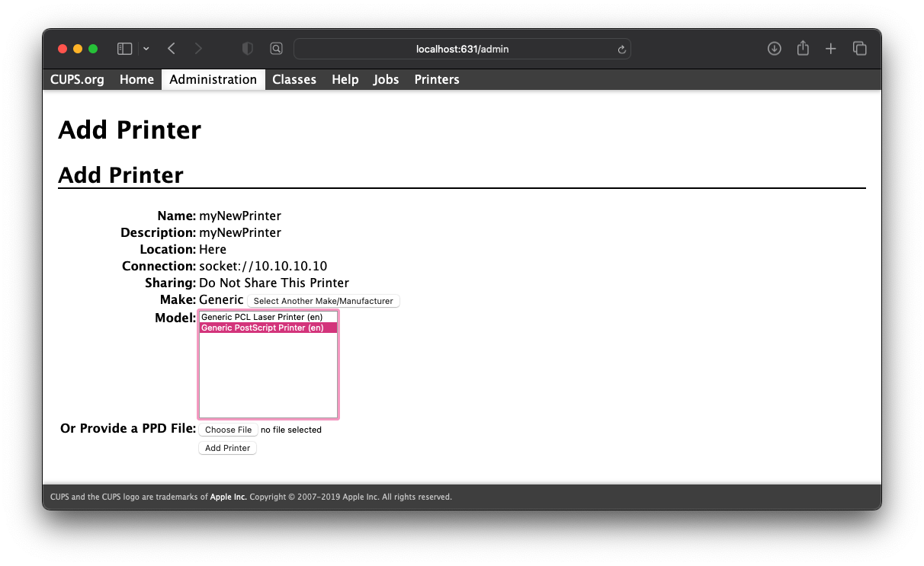Click the socket://10.10.10.10 connection text
This screenshot has width=924, height=566.
[x=263, y=266]
